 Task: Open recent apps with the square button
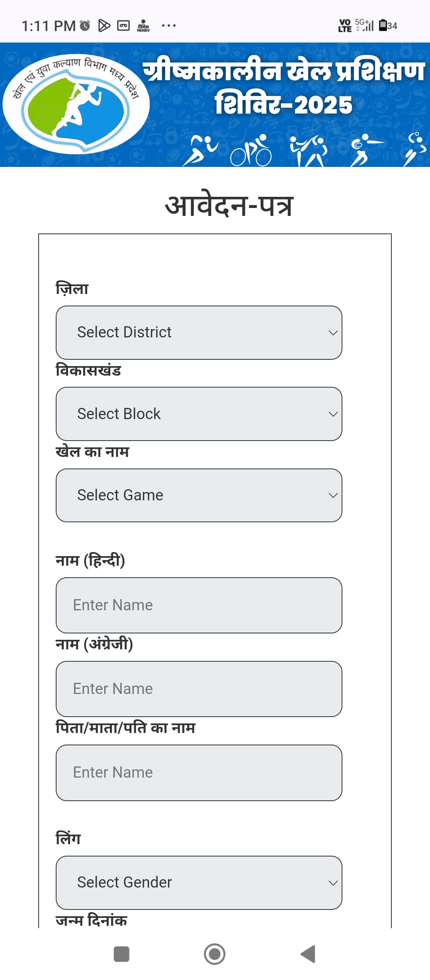coord(121,954)
